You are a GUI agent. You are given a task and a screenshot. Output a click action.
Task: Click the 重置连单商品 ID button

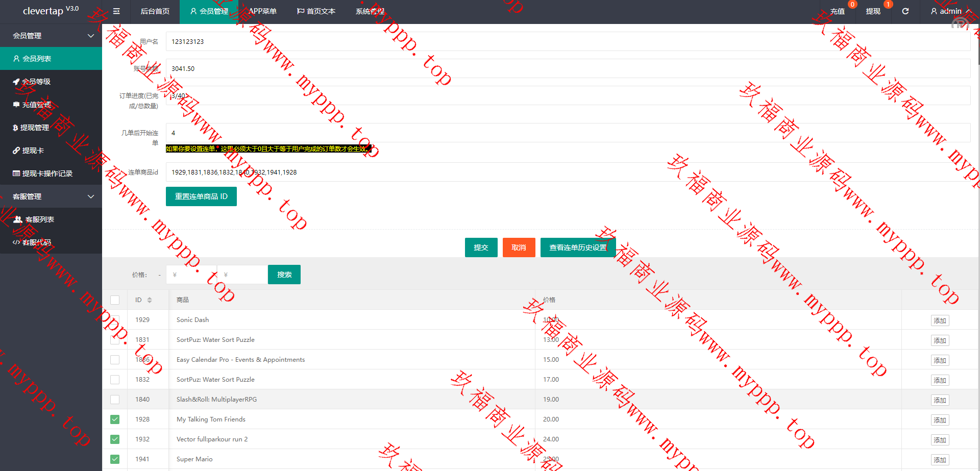click(x=201, y=196)
